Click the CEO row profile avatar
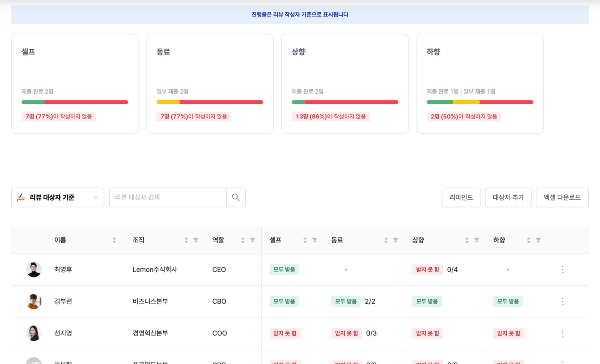Screen dimensions: 600x364 coord(34,269)
